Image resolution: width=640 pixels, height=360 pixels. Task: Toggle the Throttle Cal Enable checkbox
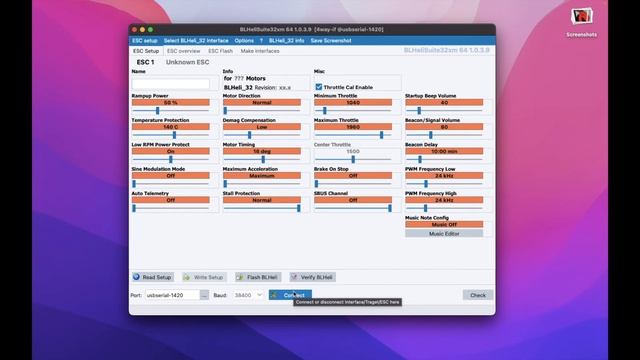click(x=319, y=87)
